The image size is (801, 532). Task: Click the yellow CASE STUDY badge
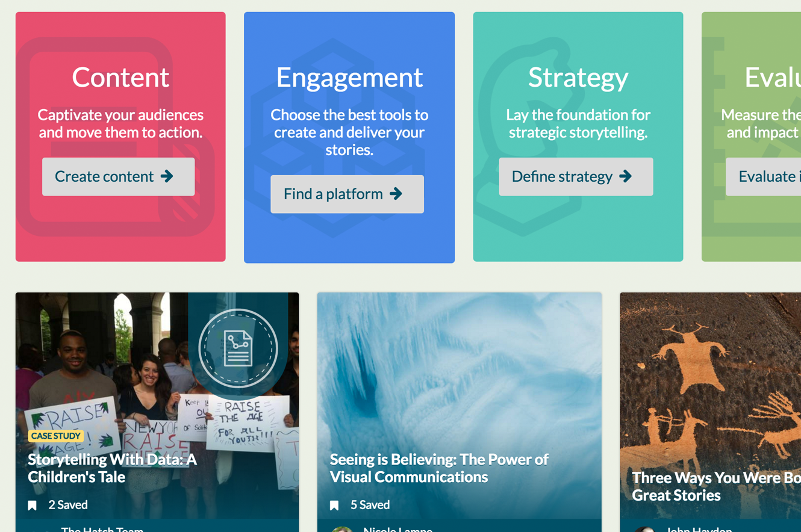[x=55, y=436]
